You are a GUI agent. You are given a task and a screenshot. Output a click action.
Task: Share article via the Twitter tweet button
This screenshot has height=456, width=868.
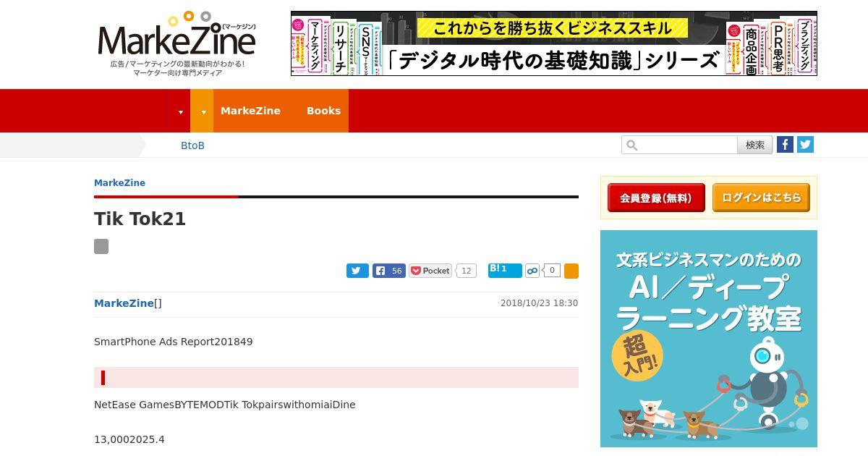click(357, 271)
